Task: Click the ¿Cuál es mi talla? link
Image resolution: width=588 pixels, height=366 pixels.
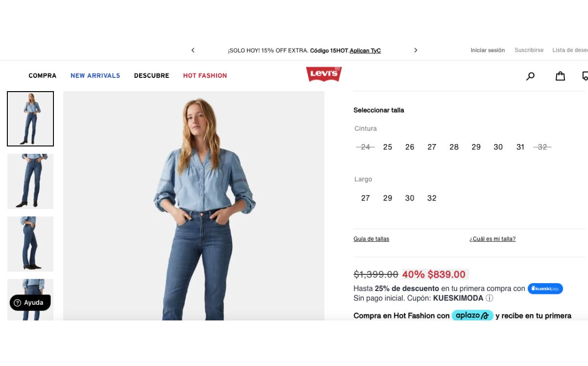Action: [x=492, y=239]
